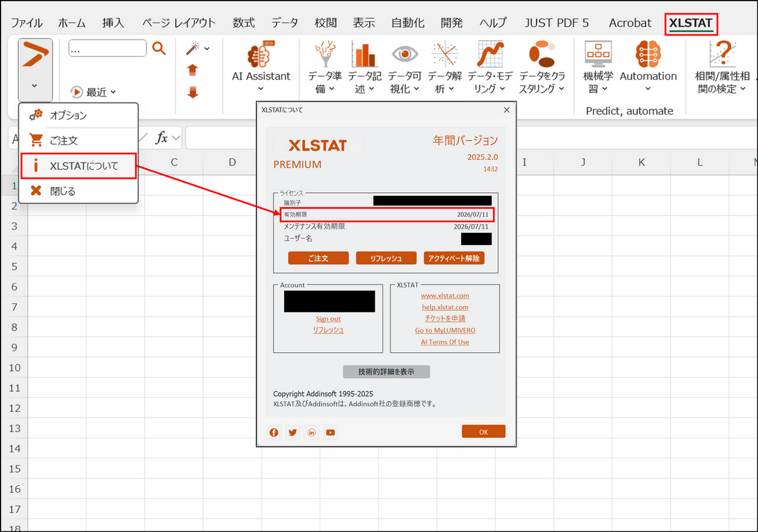Click the Facebook icon in the dialog
Image resolution: width=758 pixels, height=532 pixels.
point(274,432)
